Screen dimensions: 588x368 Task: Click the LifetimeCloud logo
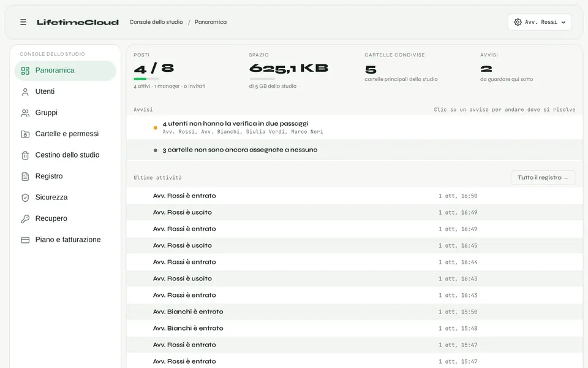tap(78, 22)
